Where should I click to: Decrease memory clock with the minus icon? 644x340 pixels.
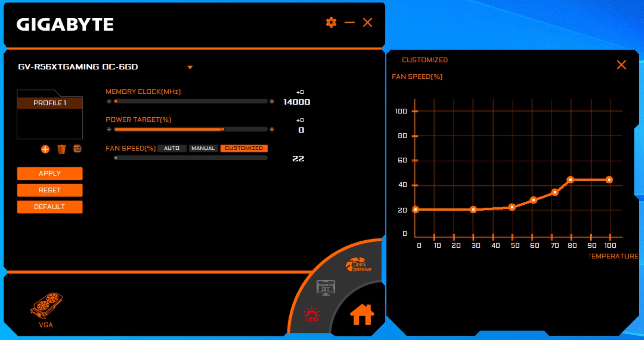click(109, 101)
